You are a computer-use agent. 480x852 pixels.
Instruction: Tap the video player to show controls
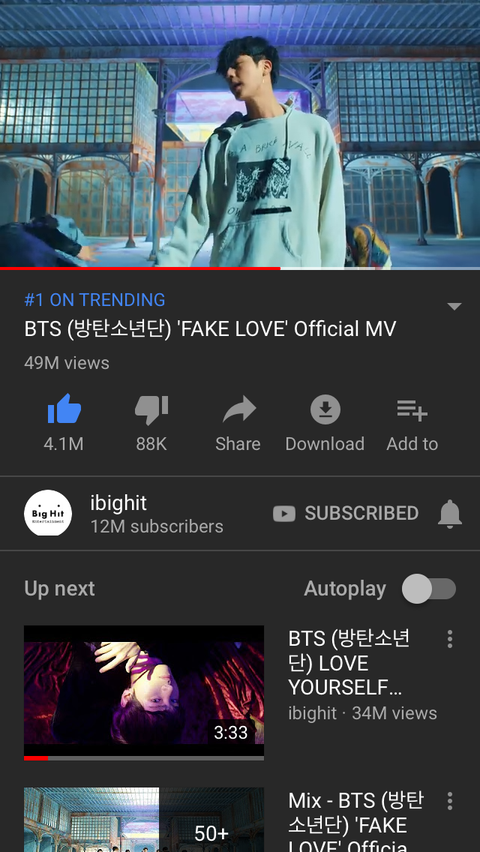coord(240,133)
